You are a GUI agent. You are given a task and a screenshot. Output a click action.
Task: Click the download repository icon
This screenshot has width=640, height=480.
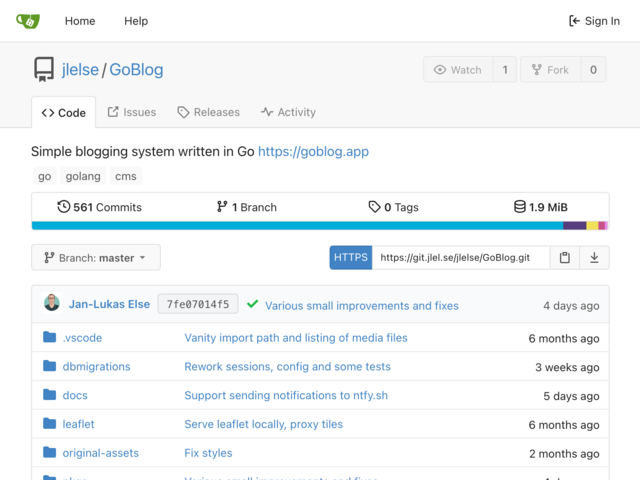pos(594,258)
